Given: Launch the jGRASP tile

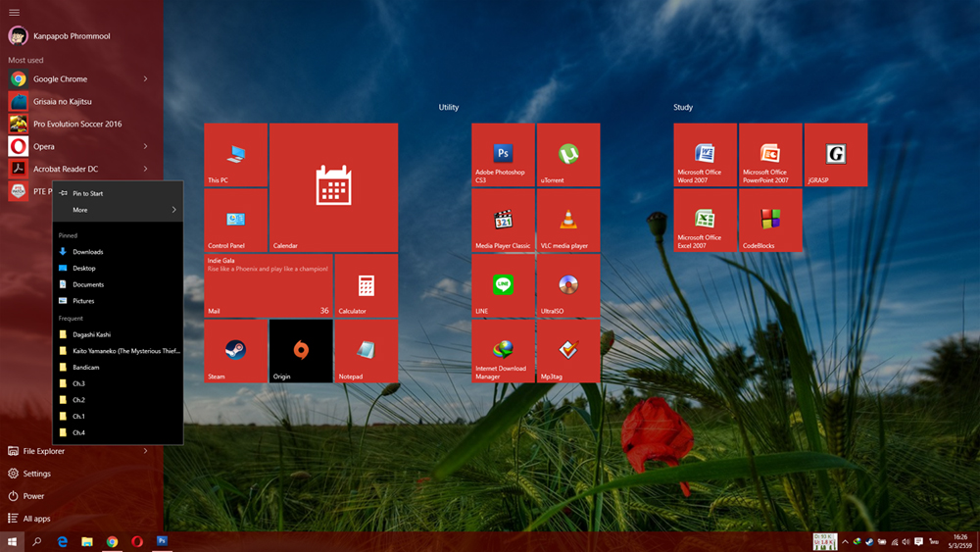Looking at the screenshot, I should [836, 154].
